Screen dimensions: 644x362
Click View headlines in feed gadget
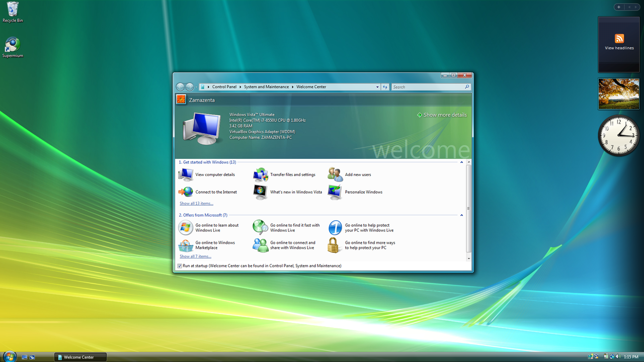pos(619,48)
